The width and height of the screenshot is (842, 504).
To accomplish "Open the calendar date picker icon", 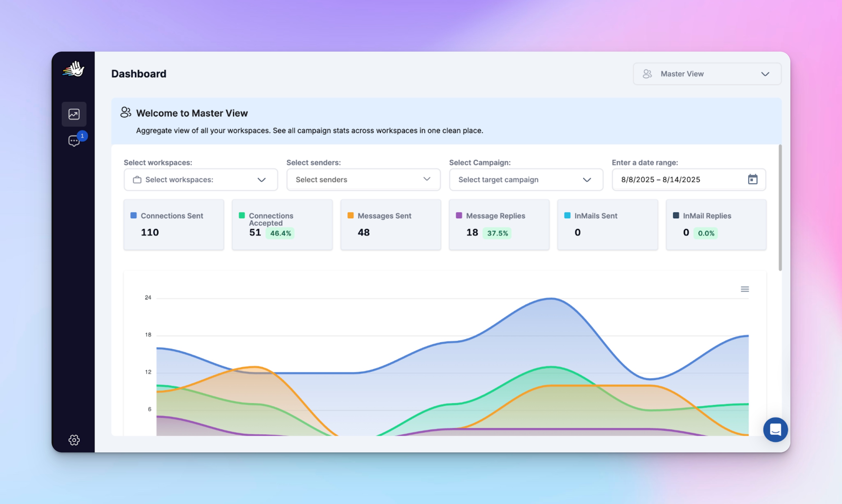I will pos(753,179).
